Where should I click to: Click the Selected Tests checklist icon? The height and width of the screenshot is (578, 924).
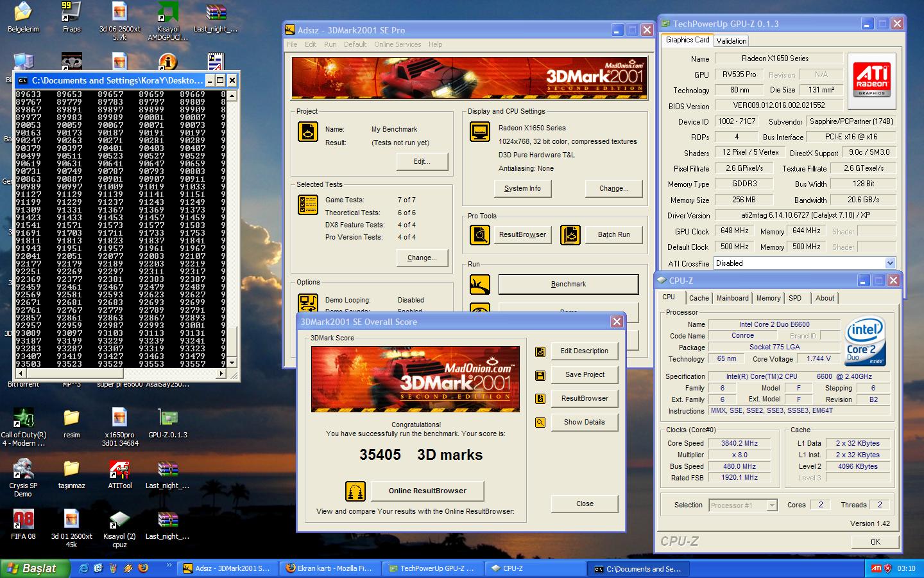click(308, 205)
